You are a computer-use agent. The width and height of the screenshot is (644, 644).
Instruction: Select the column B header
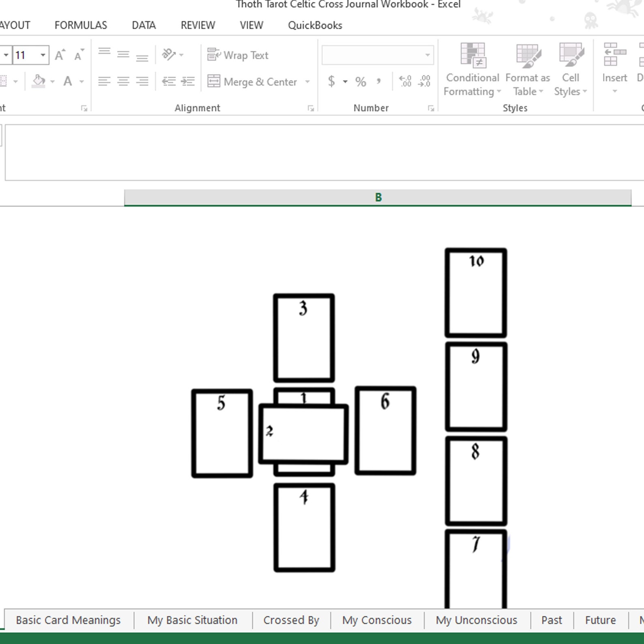pyautogui.click(x=378, y=197)
